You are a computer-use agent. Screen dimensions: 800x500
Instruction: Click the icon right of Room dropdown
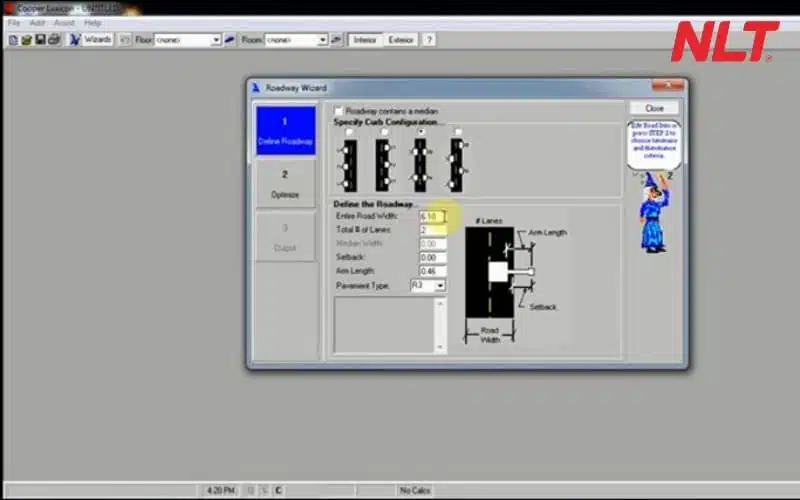pyautogui.click(x=337, y=40)
